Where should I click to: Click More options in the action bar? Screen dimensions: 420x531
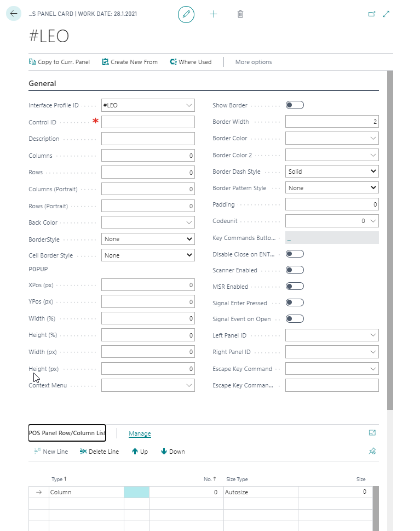tap(254, 62)
